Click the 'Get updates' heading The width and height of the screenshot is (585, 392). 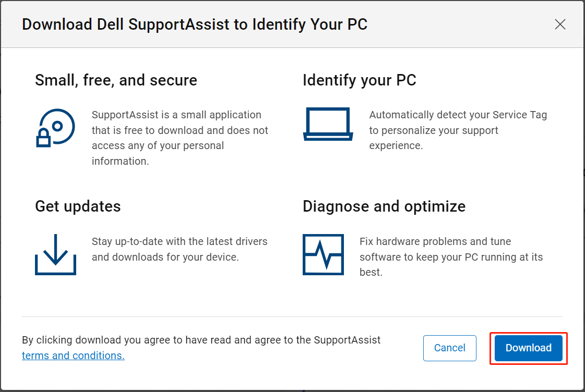click(78, 206)
